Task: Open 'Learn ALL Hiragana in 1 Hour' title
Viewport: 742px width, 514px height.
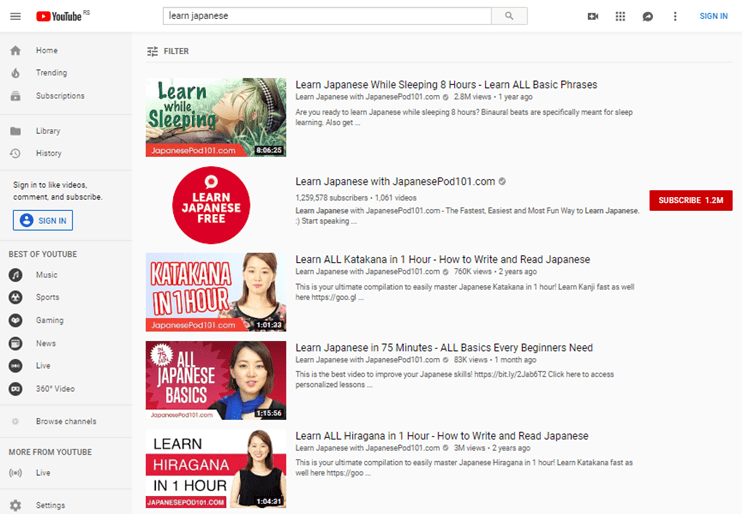Action: (442, 436)
